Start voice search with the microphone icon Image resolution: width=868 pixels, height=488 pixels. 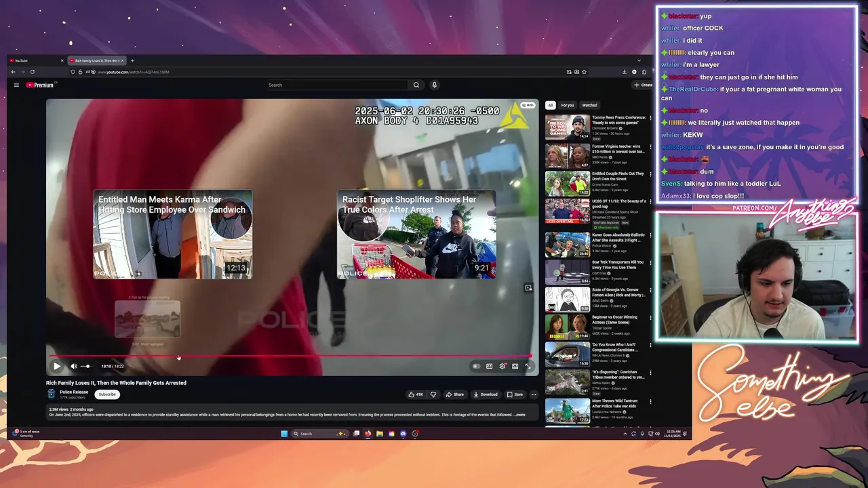pyautogui.click(x=434, y=85)
